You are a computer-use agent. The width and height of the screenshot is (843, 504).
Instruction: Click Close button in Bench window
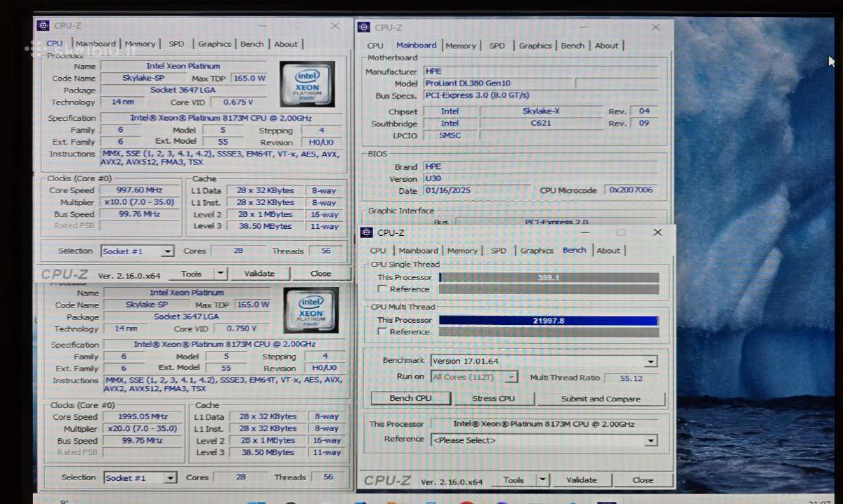pyautogui.click(x=643, y=480)
